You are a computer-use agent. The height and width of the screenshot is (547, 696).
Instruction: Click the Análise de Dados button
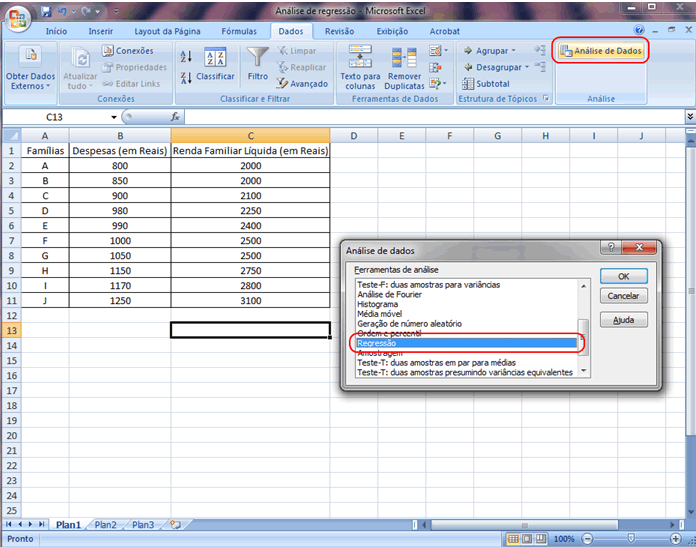[601, 51]
